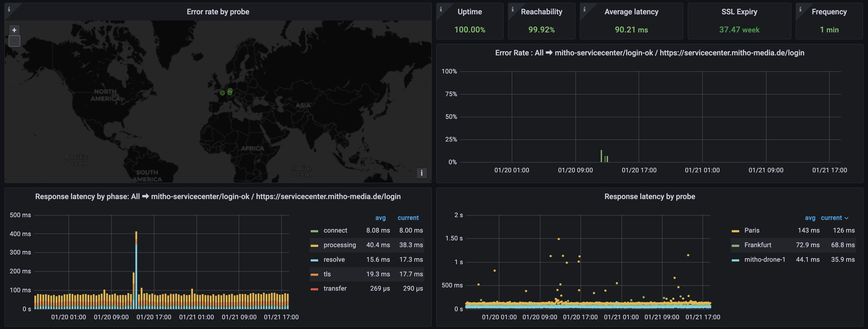868x329 pixels.
Task: Toggle resolve series in phase legend
Action: point(334,260)
